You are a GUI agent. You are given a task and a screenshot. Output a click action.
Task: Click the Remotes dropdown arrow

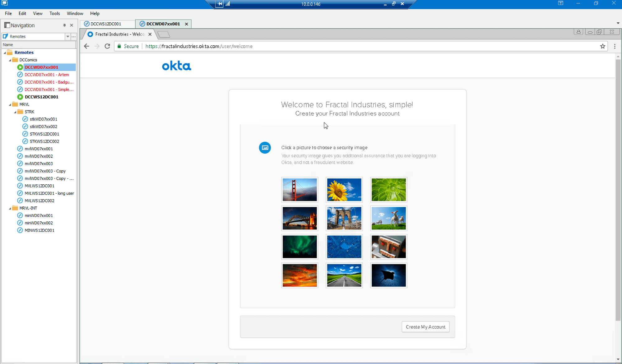67,36
